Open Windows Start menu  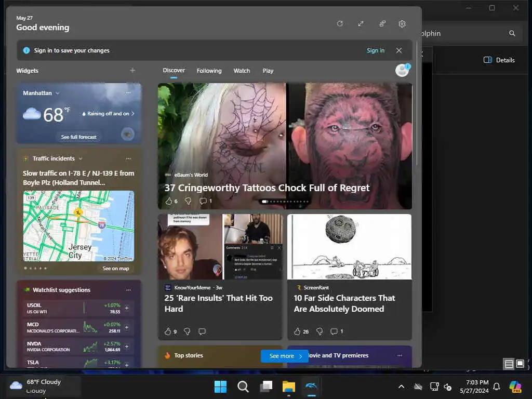coord(220,387)
